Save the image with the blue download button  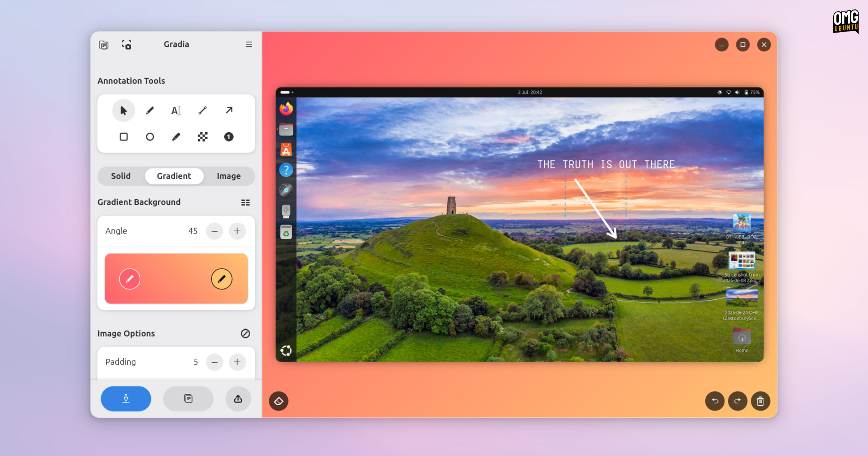click(x=125, y=398)
